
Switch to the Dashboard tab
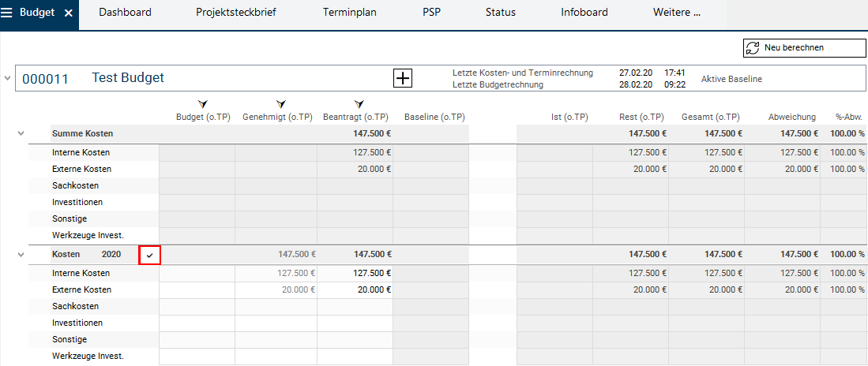point(125,13)
